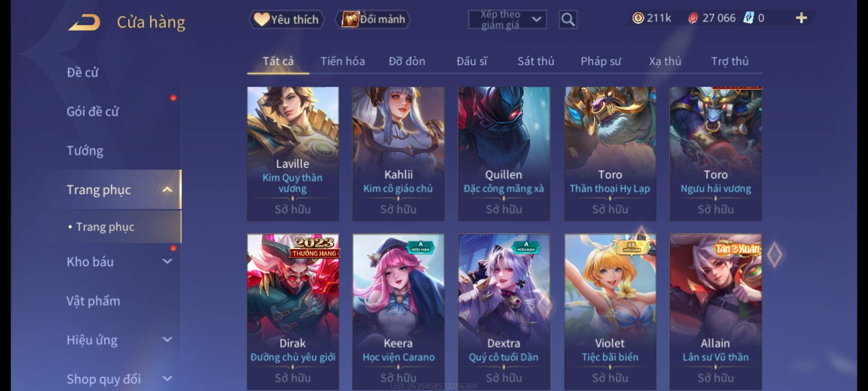The width and height of the screenshot is (868, 391).
Task: Select the Violet Tiệc bãi biển skin card
Action: click(610, 312)
